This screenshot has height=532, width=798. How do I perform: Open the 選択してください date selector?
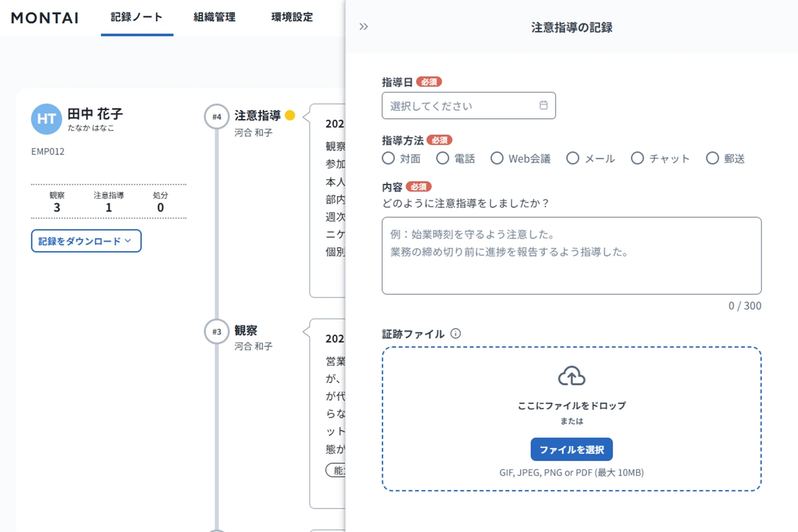[457, 106]
